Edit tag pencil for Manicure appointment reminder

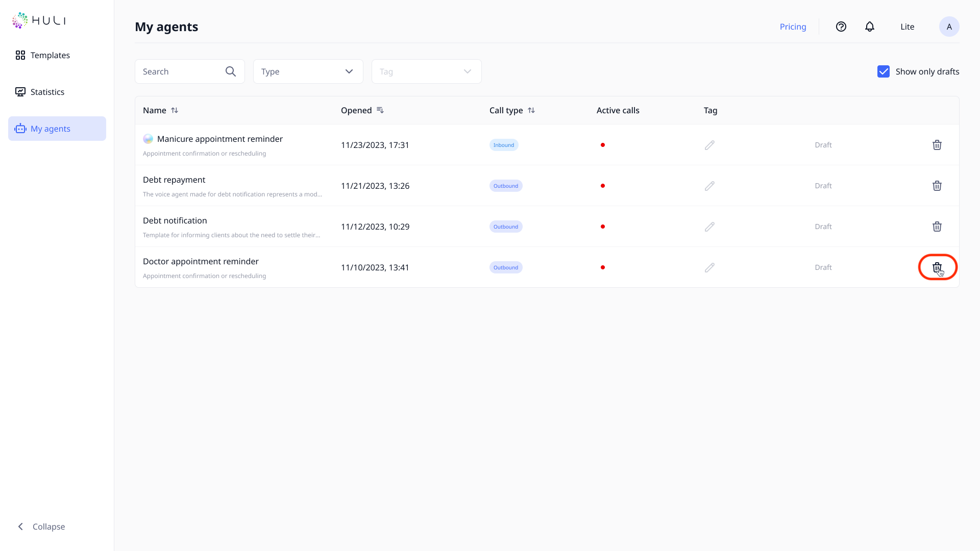709,145
